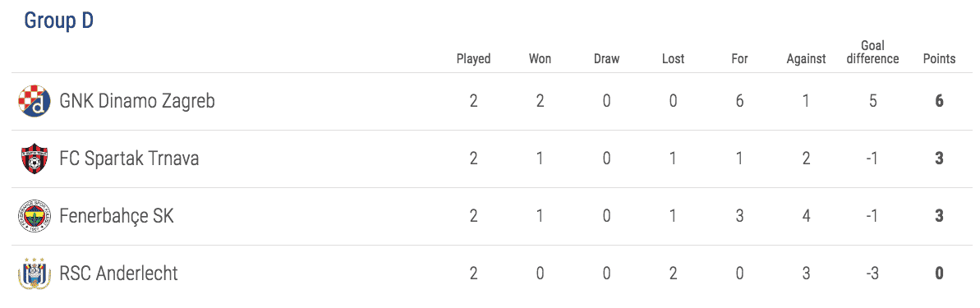
Task: Click the Against column header
Action: (x=806, y=59)
